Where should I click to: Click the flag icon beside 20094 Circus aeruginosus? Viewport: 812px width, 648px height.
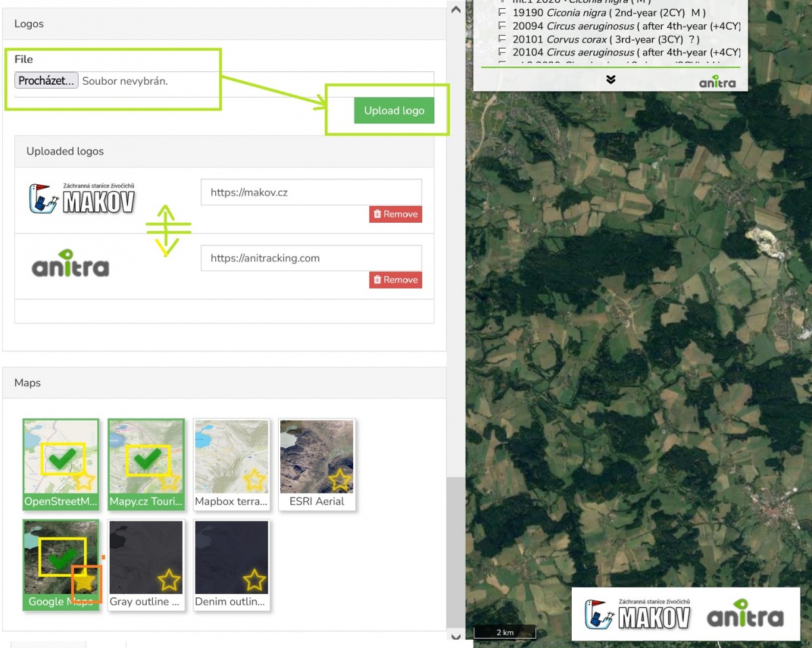(501, 26)
